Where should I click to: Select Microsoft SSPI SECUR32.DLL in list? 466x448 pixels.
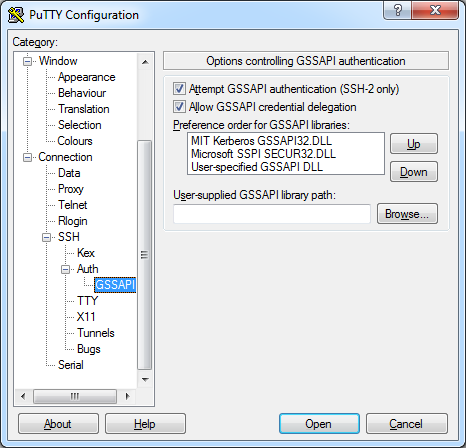[x=263, y=154]
